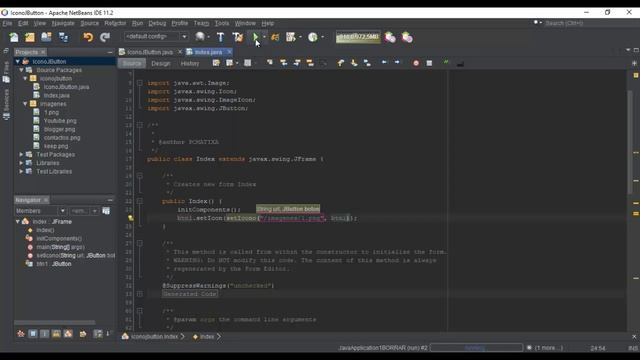Screen dimensions: 640x360
Task: Click the Open Project toolbar icon
Action: pos(46,37)
